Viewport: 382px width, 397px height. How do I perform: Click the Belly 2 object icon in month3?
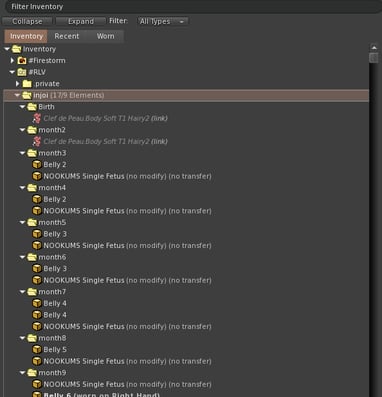(x=37, y=165)
